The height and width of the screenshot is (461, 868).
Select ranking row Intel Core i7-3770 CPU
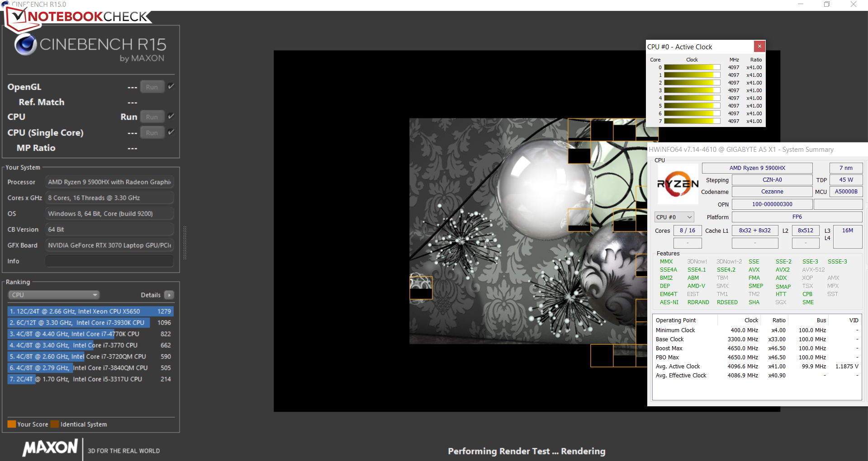(90, 345)
